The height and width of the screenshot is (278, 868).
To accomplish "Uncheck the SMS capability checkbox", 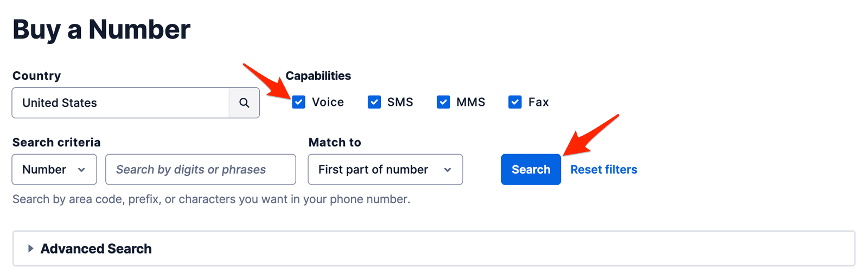I will point(374,102).
